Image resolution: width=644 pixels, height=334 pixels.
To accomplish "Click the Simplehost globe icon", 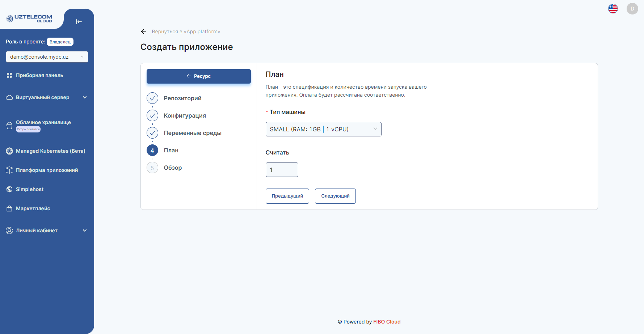I will point(9,189).
